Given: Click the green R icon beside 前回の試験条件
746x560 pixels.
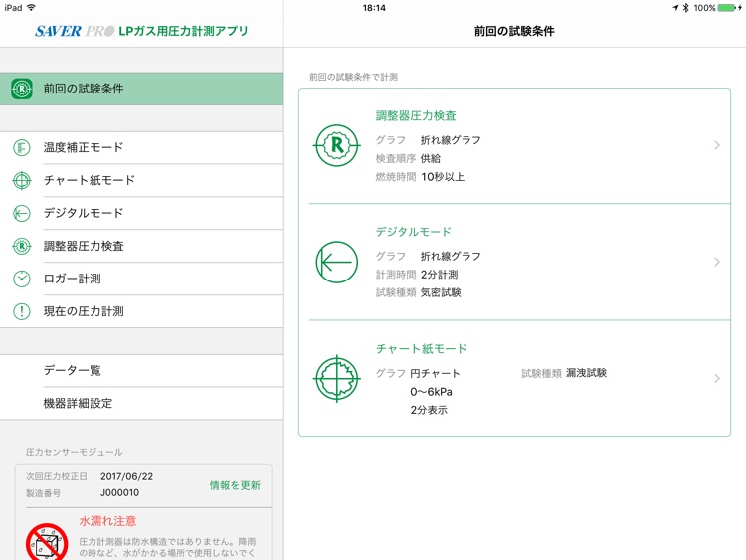Looking at the screenshot, I should point(22,89).
